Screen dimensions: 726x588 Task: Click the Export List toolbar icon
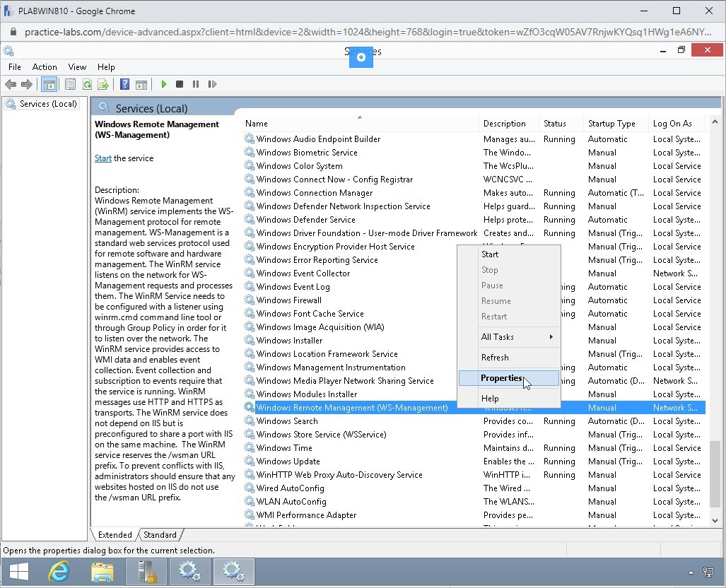click(103, 84)
